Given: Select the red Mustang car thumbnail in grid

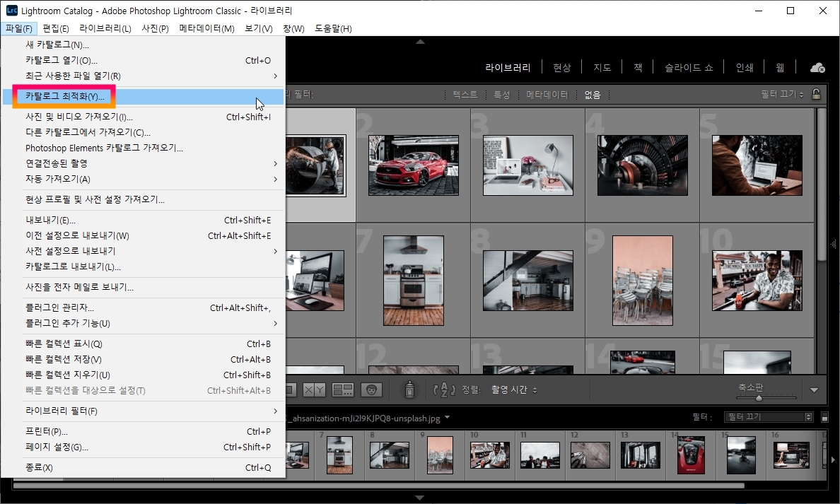Looking at the screenshot, I should click(x=414, y=165).
